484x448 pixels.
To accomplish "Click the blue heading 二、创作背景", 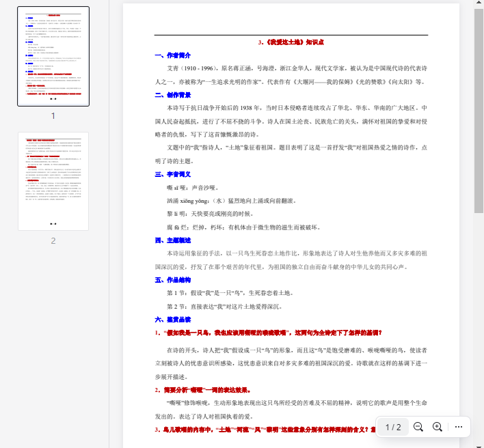I will [173, 95].
